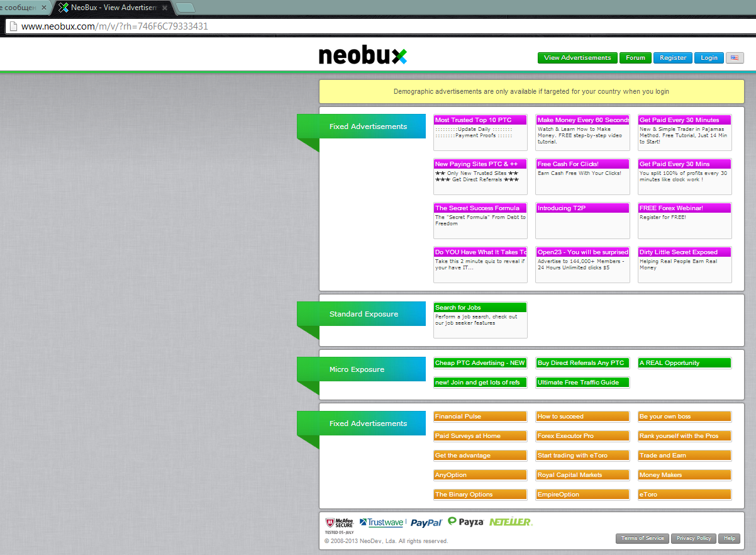
Task: Open EmpireOption ad
Action: coord(582,495)
